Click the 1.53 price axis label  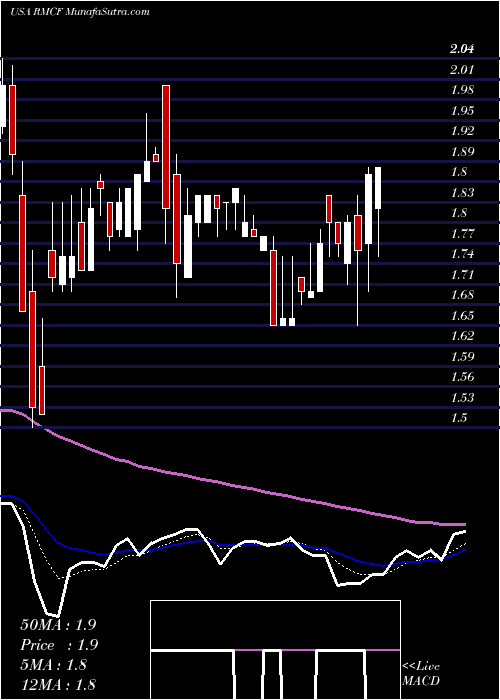(x=462, y=397)
